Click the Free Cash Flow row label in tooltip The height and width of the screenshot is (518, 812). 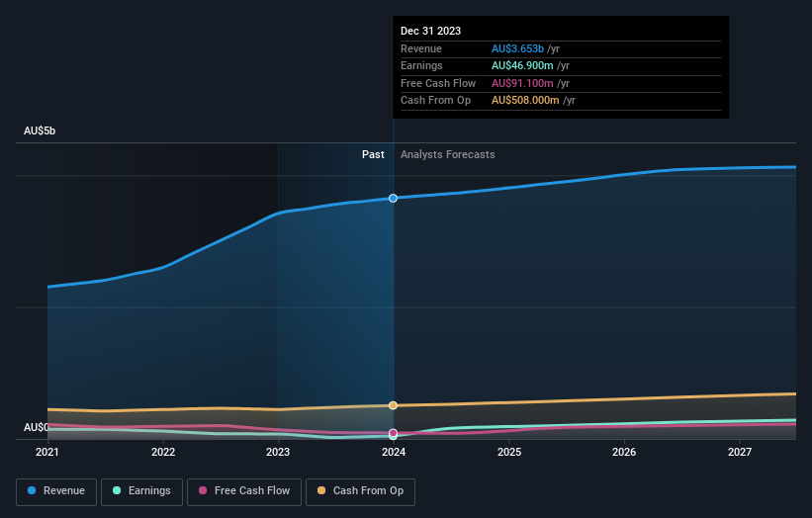[438, 83]
